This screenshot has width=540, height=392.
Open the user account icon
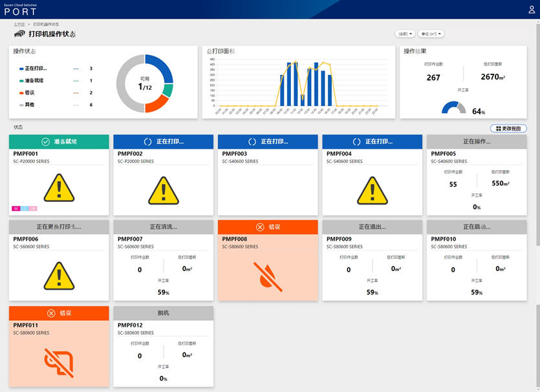[532, 10]
